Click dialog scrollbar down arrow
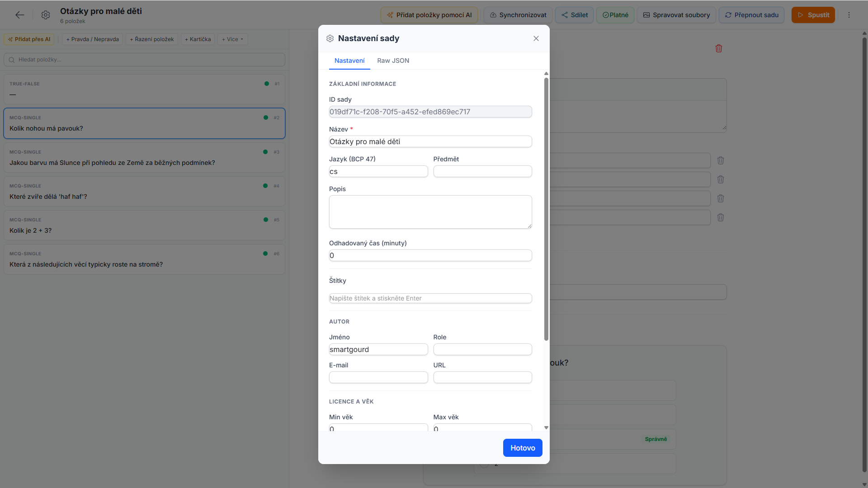The height and width of the screenshot is (488, 868). click(546, 427)
